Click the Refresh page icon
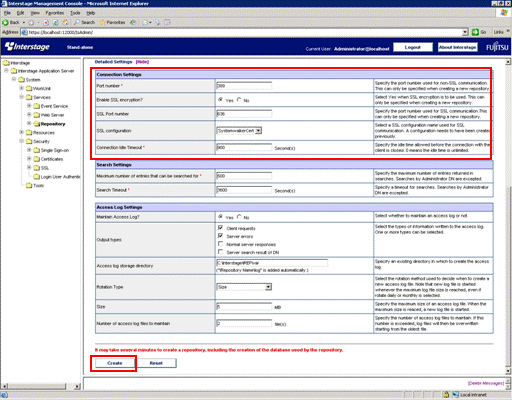This screenshot has height=400, width=512. click(x=56, y=22)
